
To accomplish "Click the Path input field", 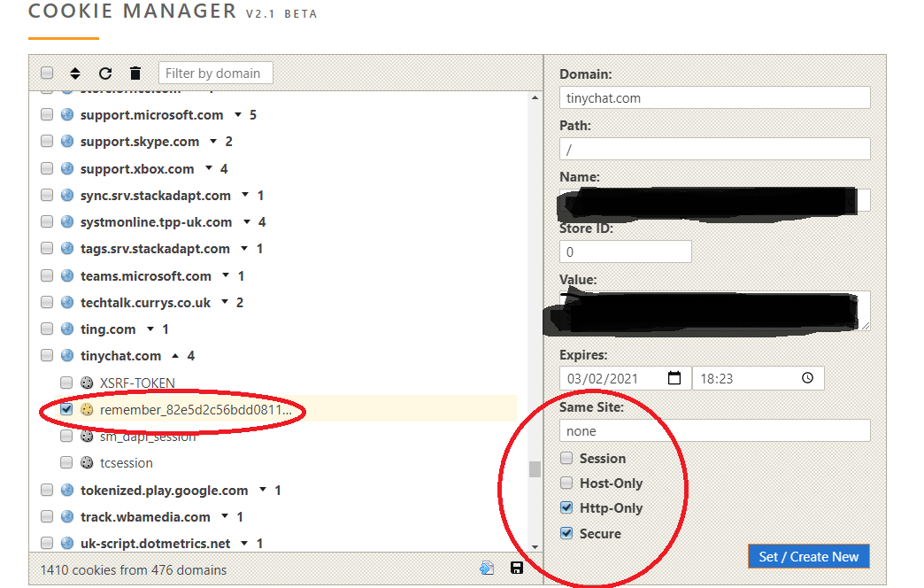I will 715,149.
